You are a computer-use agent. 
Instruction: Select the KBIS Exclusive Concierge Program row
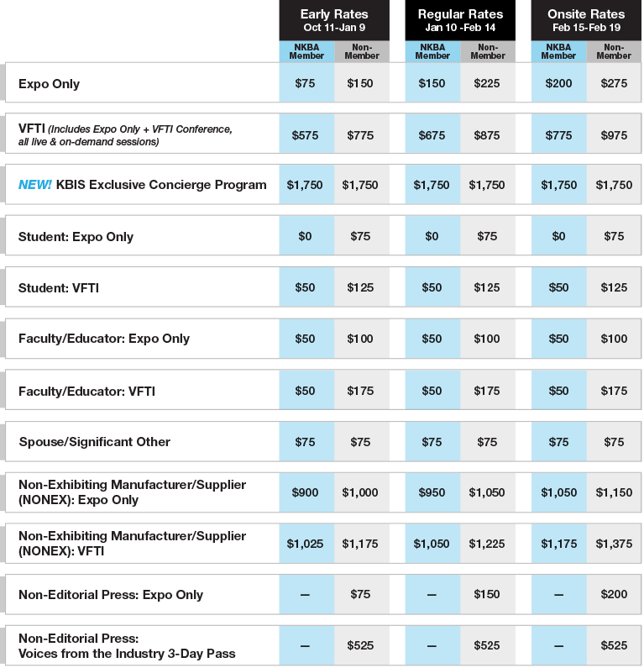[x=161, y=185]
